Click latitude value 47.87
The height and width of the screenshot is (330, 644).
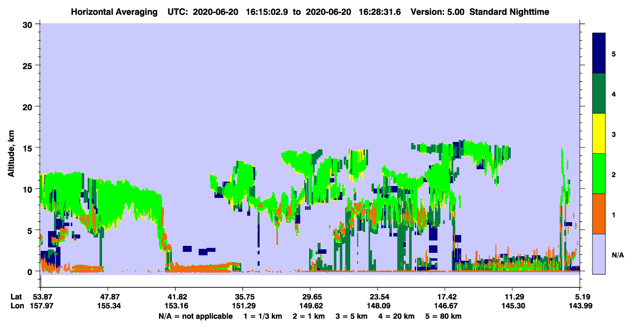point(108,297)
